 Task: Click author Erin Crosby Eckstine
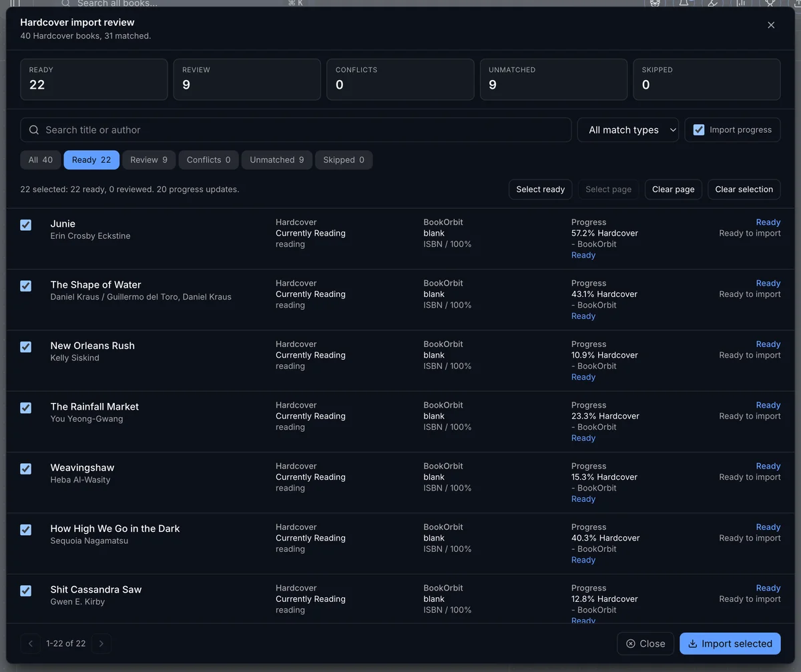pos(90,236)
